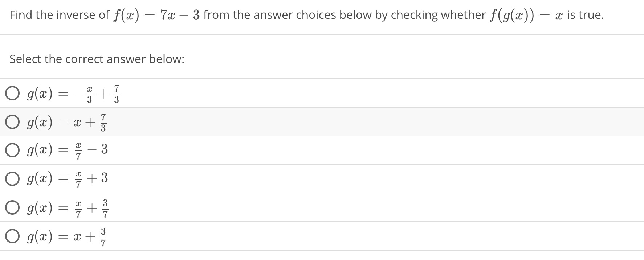
Task: Select the radio button for g(x) = x/7 + 3/7
Action: pyautogui.click(x=13, y=208)
